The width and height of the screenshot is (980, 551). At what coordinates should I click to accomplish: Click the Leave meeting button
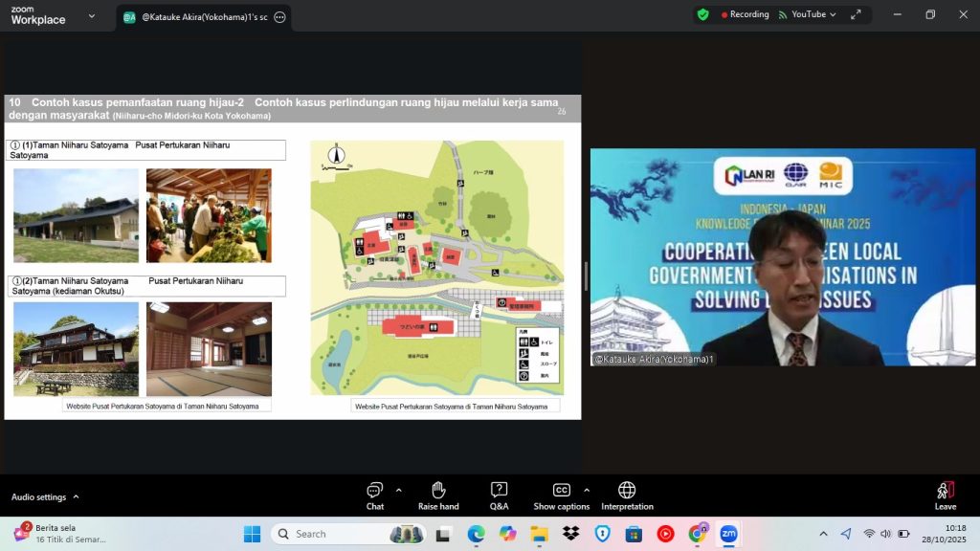945,495
